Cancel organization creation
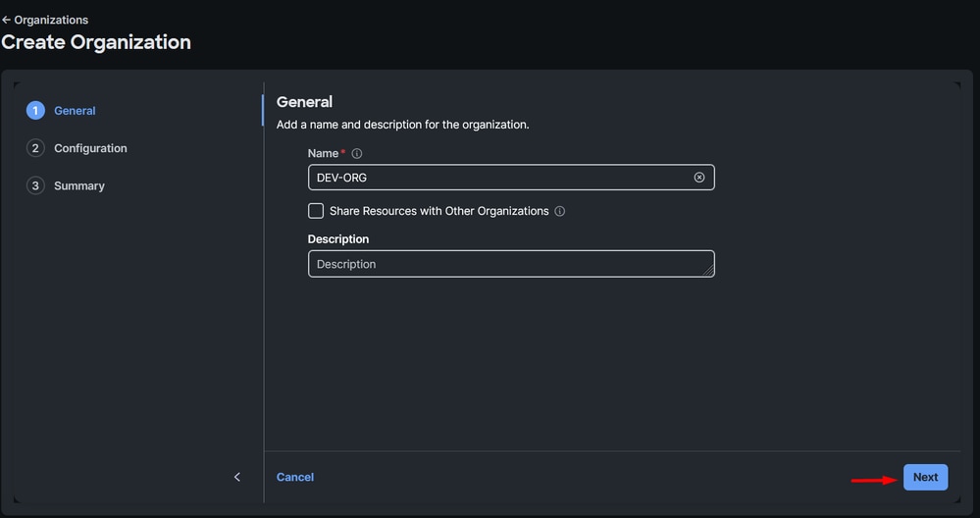Image resolution: width=980 pixels, height=518 pixels. [295, 477]
